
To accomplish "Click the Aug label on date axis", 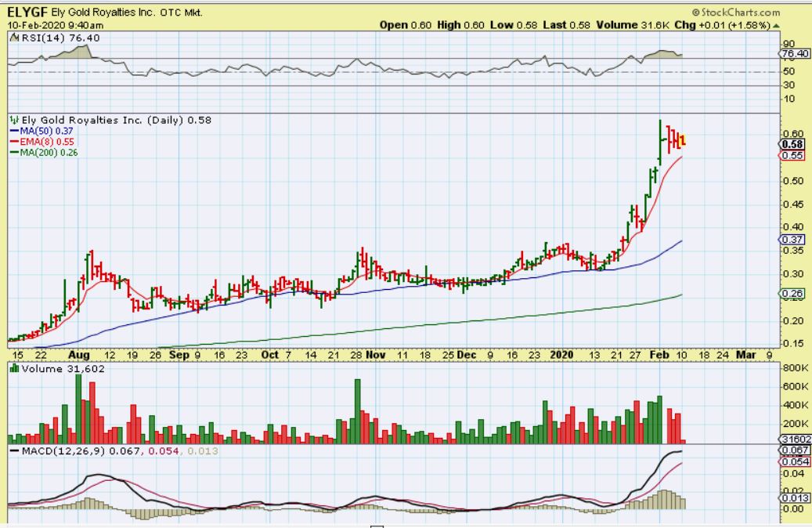I will pyautogui.click(x=85, y=354).
